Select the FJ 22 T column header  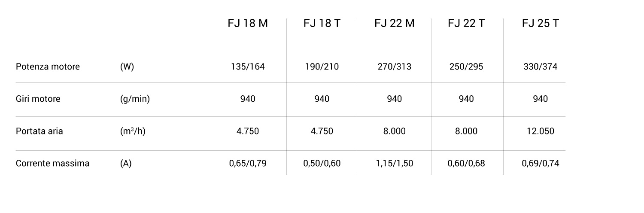click(x=466, y=24)
